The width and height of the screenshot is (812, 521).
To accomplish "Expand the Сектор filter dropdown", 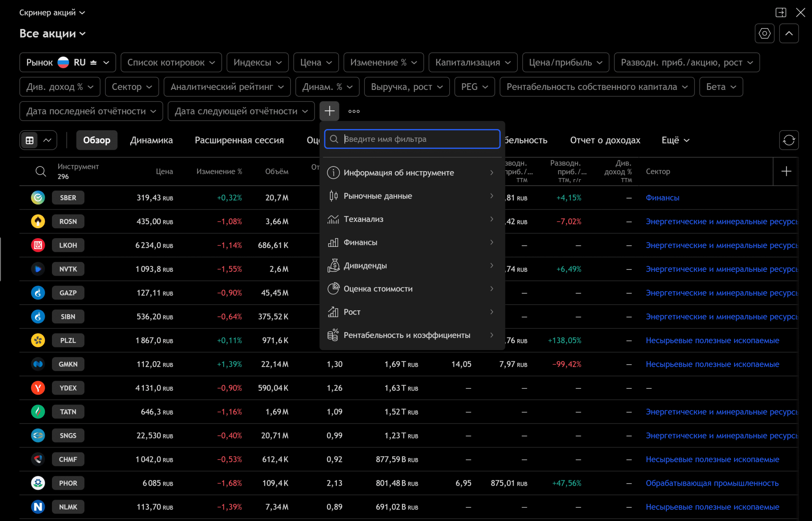I will pyautogui.click(x=132, y=87).
